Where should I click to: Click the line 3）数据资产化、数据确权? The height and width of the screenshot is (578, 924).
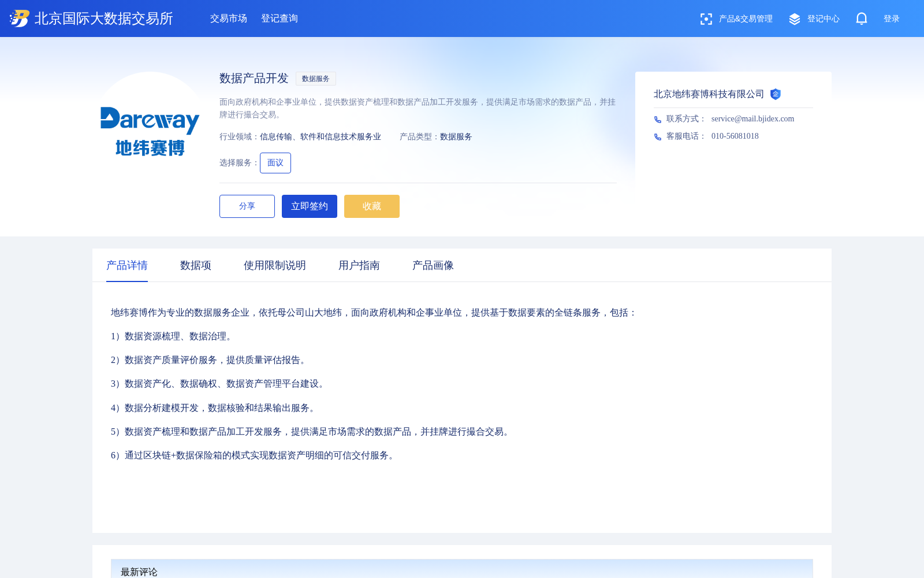click(219, 384)
